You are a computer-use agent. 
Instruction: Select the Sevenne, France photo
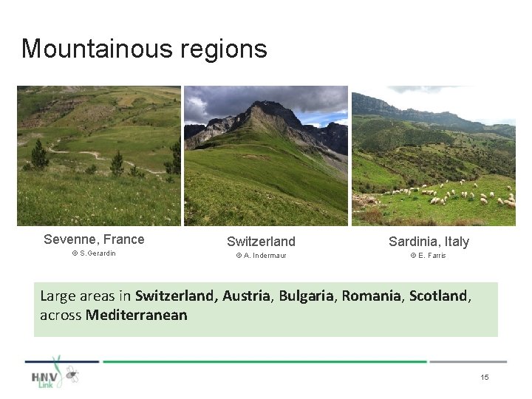tap(99, 156)
